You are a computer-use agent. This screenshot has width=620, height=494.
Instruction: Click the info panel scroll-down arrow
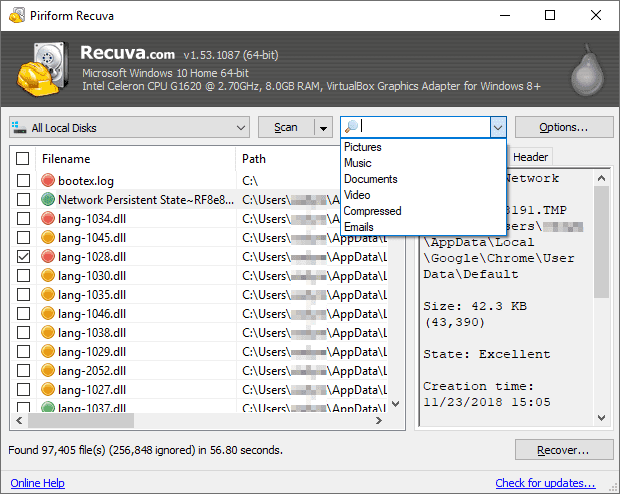(x=601, y=418)
